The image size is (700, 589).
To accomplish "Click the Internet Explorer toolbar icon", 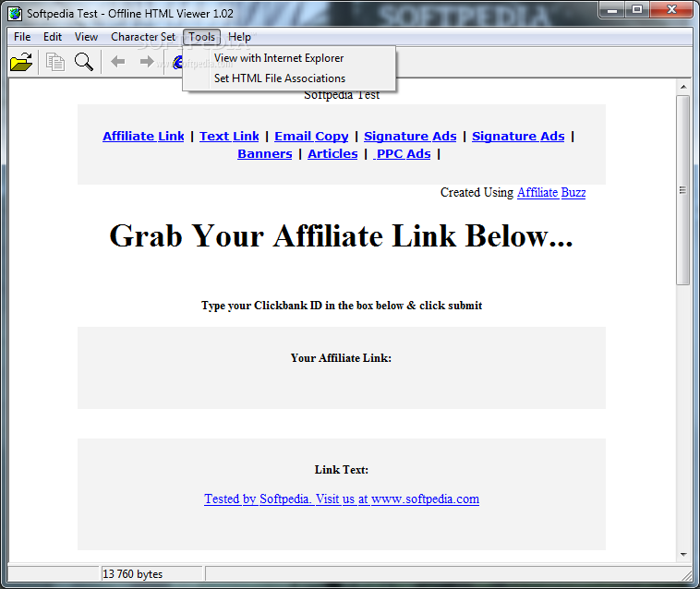I will coord(177,62).
